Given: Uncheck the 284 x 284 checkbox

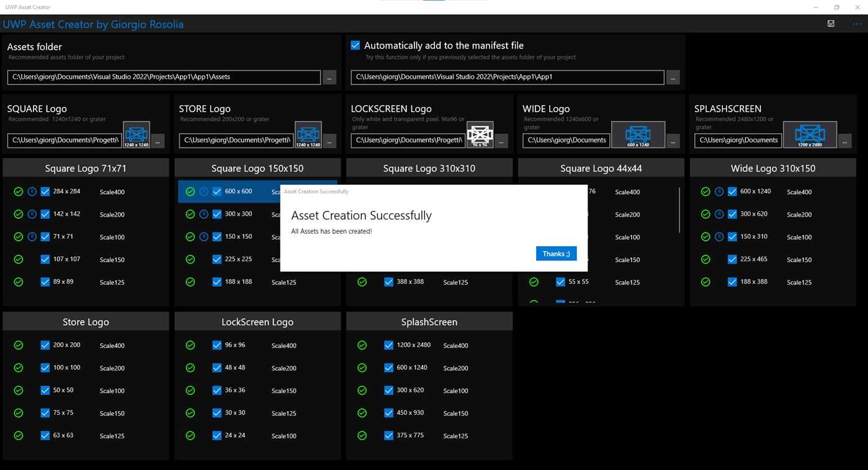Looking at the screenshot, I should [45, 192].
